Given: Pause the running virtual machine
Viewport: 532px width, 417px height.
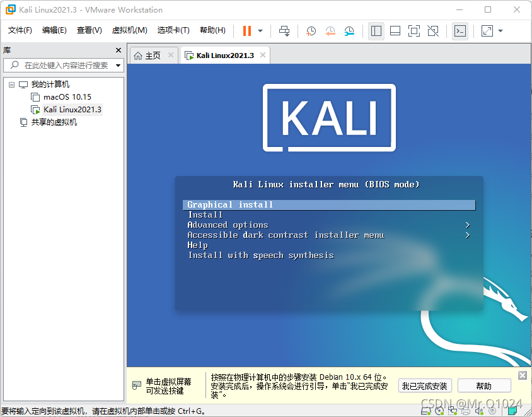Looking at the screenshot, I should coord(247,31).
